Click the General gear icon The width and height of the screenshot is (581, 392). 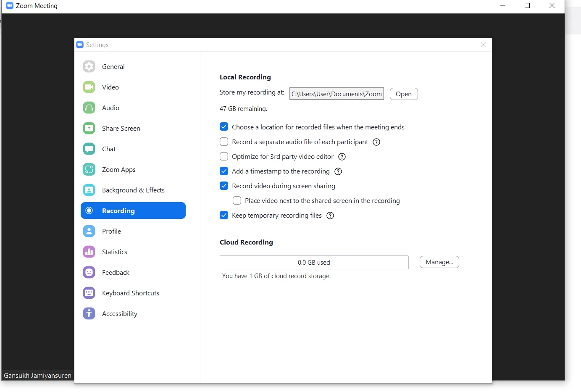(x=89, y=66)
